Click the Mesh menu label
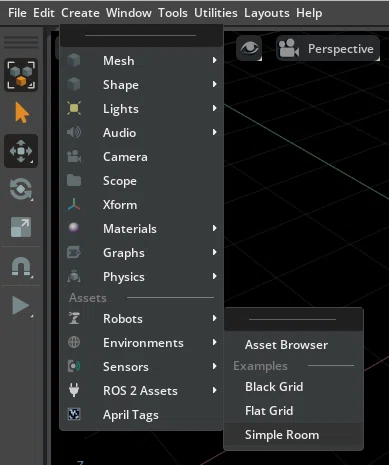The width and height of the screenshot is (389, 465). point(119,61)
